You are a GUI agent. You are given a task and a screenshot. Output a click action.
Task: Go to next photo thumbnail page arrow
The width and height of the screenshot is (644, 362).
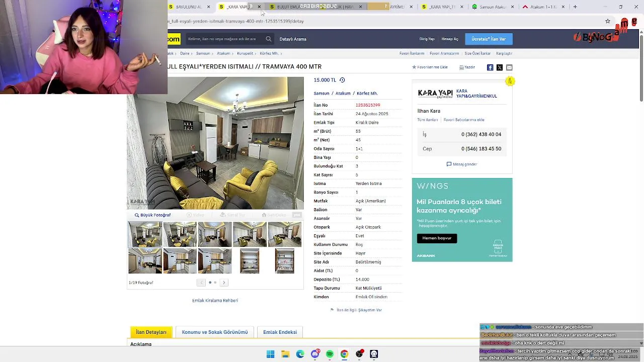(x=224, y=283)
